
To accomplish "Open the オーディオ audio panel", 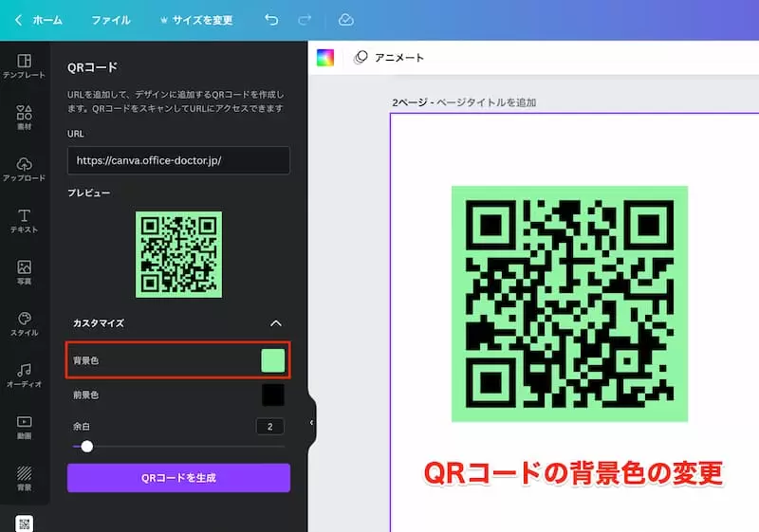I will pos(25,376).
